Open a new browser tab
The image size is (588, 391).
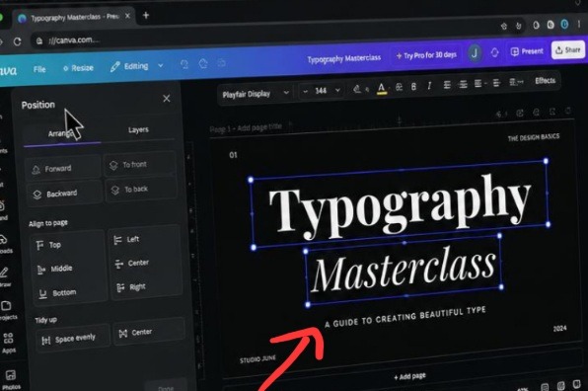(x=146, y=16)
